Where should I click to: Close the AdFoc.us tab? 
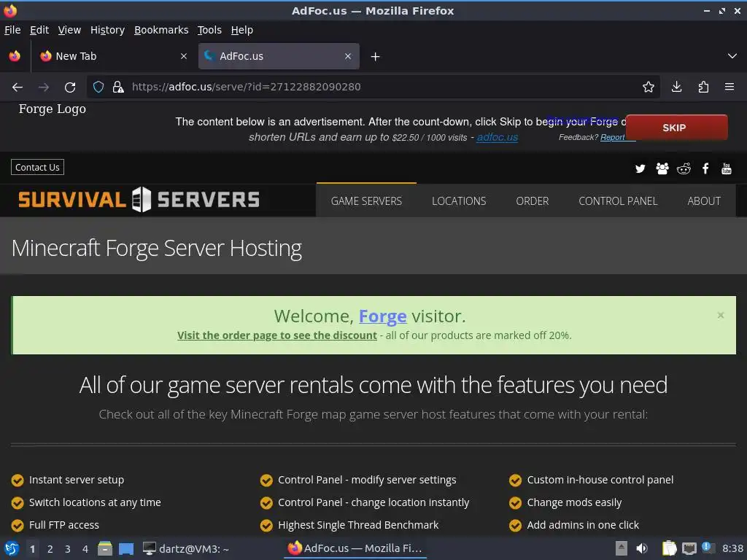pyautogui.click(x=348, y=56)
